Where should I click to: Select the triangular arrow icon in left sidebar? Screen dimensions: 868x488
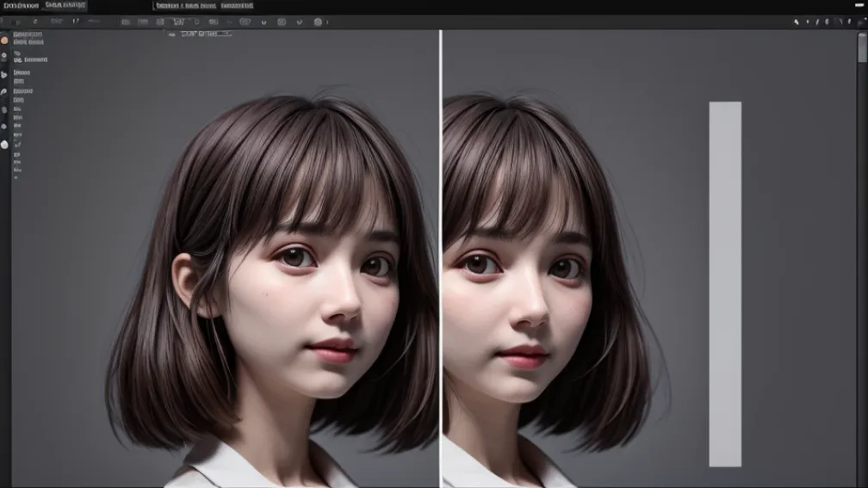[4, 75]
